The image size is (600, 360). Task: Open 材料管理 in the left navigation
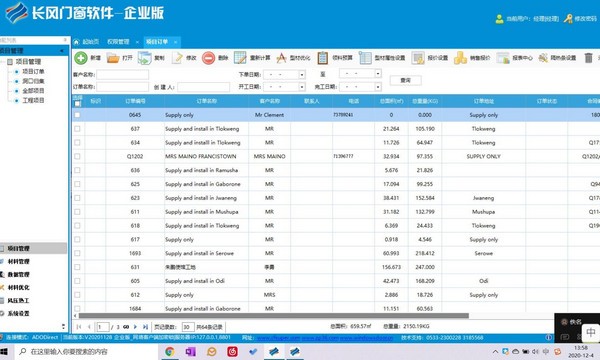point(18,262)
